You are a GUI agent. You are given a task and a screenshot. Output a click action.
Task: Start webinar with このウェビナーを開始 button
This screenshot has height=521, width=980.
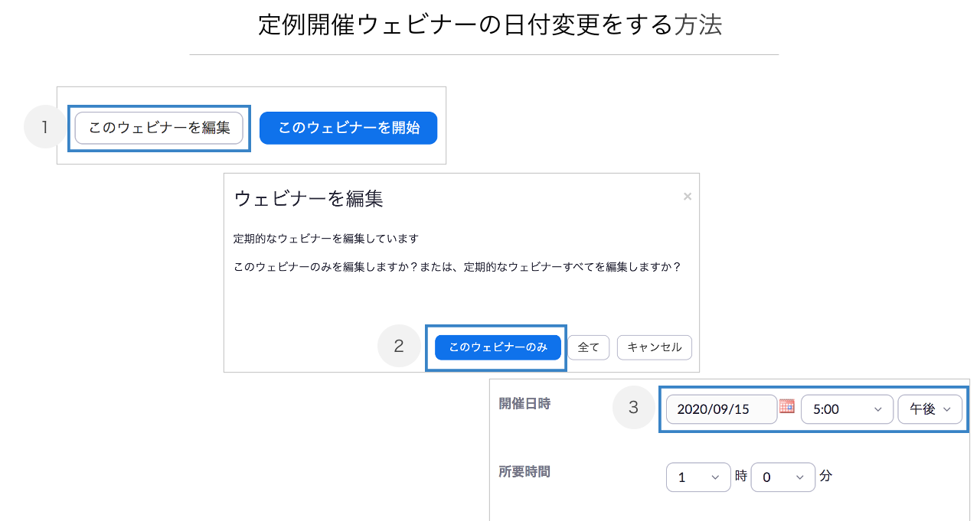348,128
